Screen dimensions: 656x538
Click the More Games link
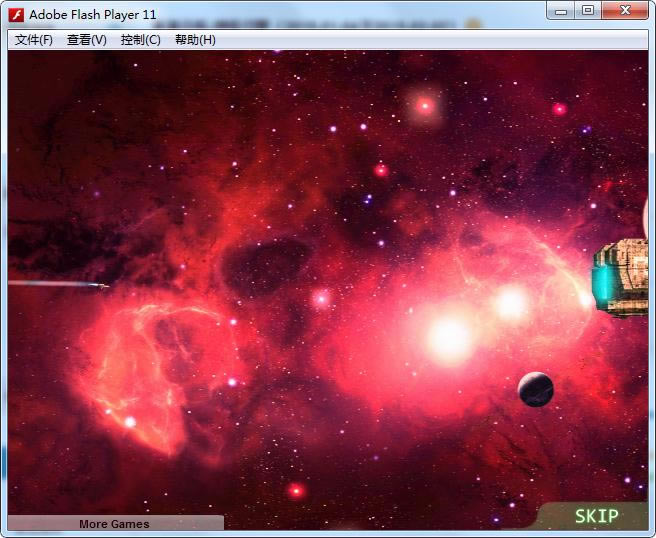[x=114, y=524]
